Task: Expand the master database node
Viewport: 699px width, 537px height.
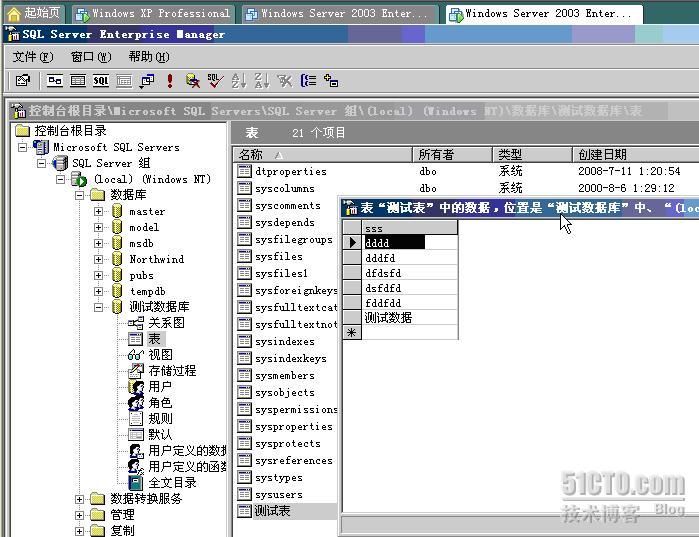Action: coord(99,211)
